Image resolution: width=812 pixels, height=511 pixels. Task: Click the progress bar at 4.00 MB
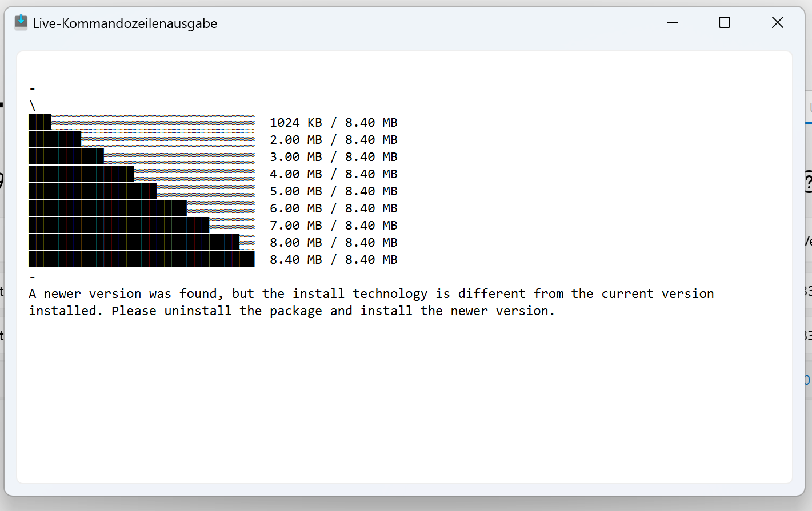(142, 174)
